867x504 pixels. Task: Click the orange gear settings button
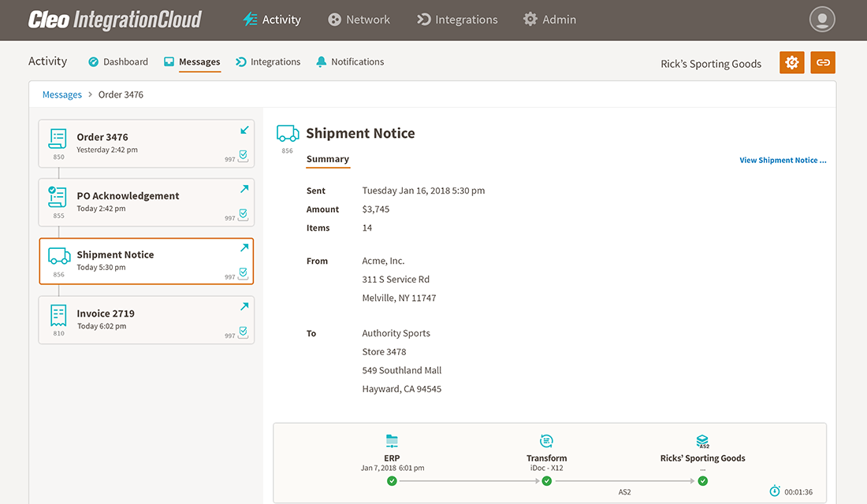point(792,62)
